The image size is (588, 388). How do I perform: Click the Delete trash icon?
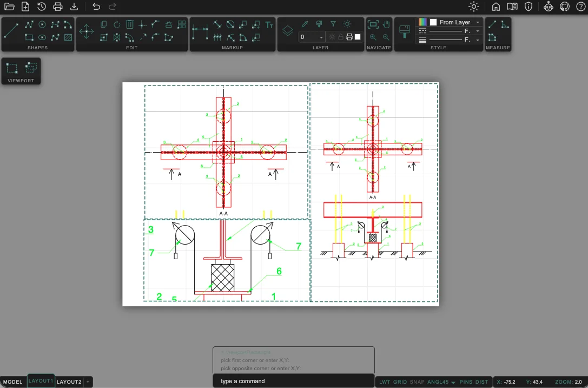pyautogui.click(x=130, y=25)
